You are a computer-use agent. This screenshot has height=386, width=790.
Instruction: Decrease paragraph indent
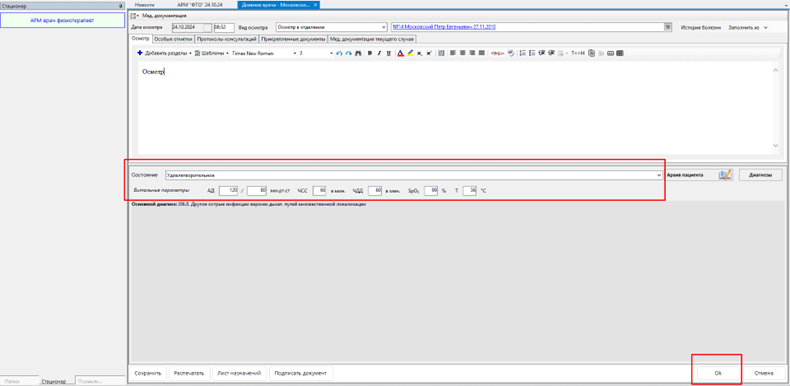coord(542,53)
